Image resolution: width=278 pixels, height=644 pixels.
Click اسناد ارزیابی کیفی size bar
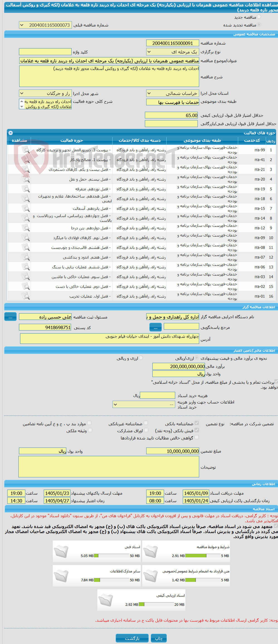click(x=156, y=604)
